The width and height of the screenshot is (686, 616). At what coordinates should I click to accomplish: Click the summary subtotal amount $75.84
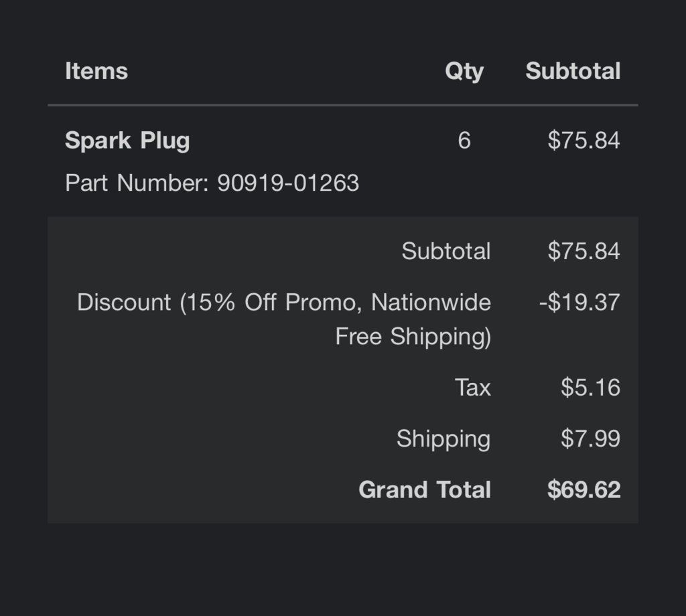[584, 251]
